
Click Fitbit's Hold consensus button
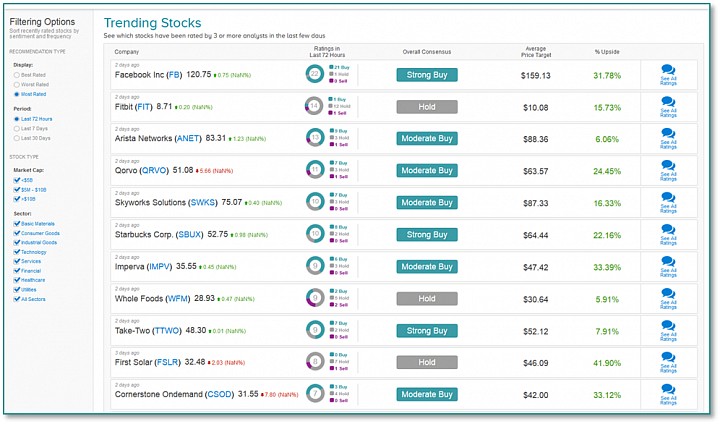pyautogui.click(x=427, y=107)
